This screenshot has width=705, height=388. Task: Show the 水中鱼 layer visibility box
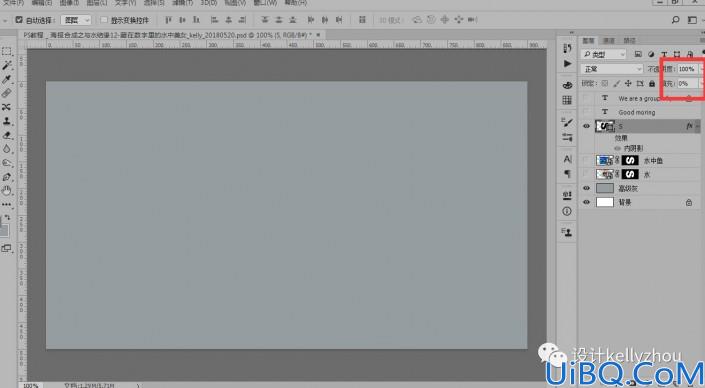pos(586,160)
